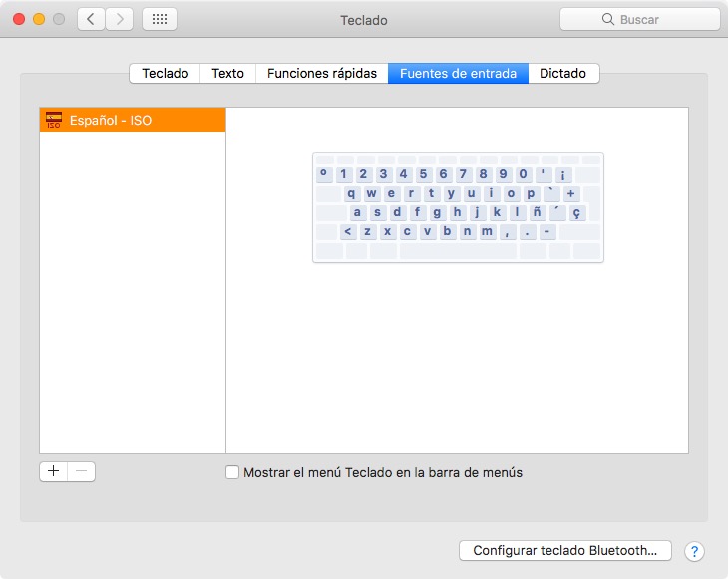Screen dimensions: 728x579
Task: Minimize the window with the yellow button
Action: point(39,19)
